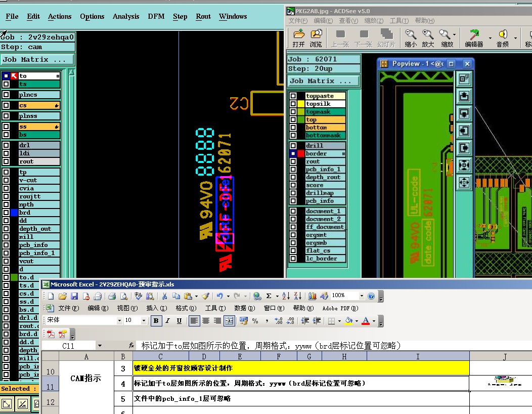
Task: Expand Excel borders dropdown arrow
Action: (339, 320)
